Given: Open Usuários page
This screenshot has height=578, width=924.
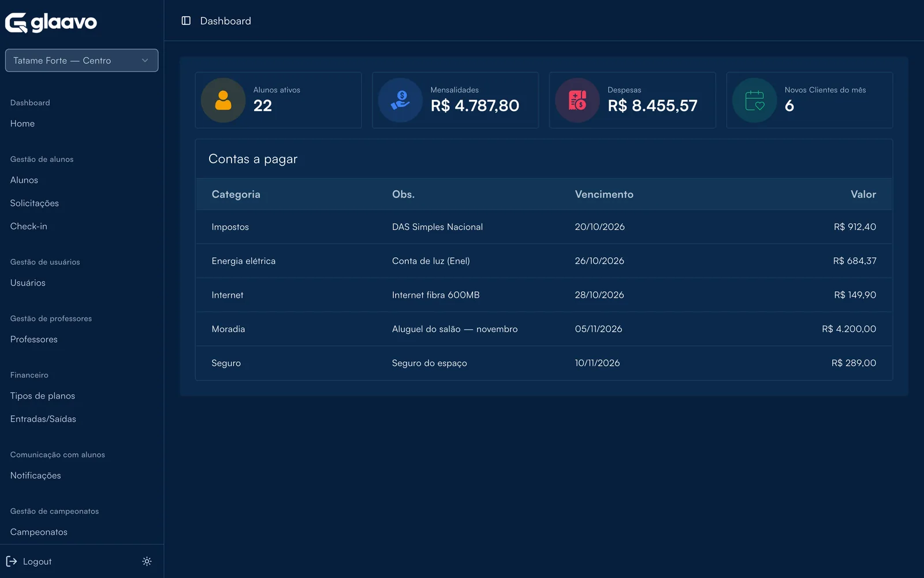Looking at the screenshot, I should tap(28, 283).
